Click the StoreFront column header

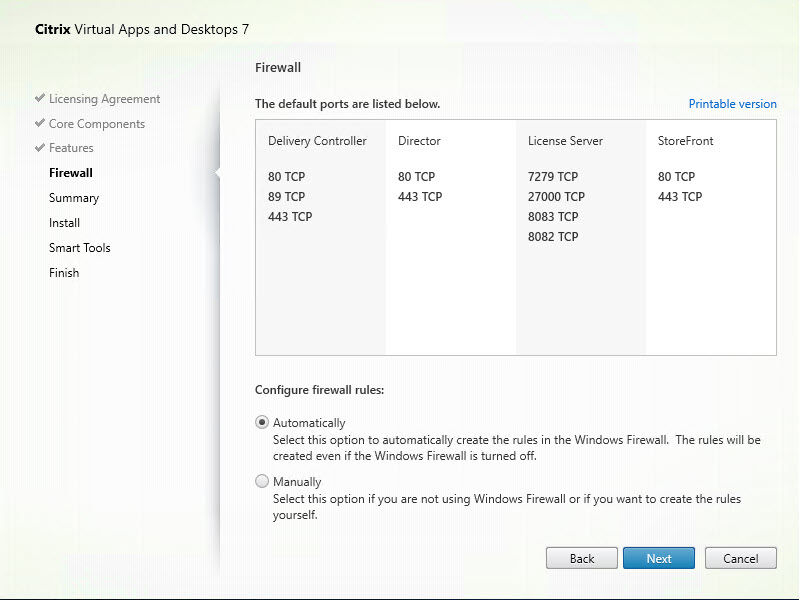pyautogui.click(x=685, y=141)
